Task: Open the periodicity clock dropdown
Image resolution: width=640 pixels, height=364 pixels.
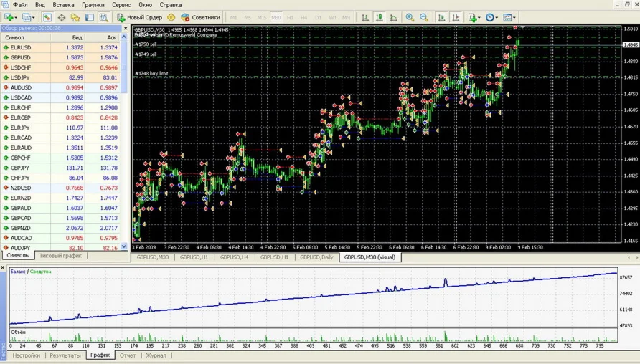Action: [x=491, y=17]
